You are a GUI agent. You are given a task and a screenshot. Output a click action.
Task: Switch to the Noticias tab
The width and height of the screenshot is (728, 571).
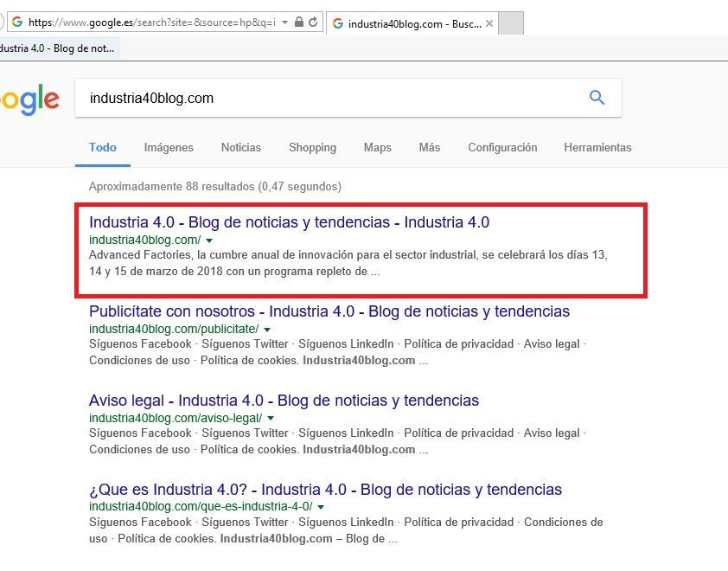[x=241, y=147]
